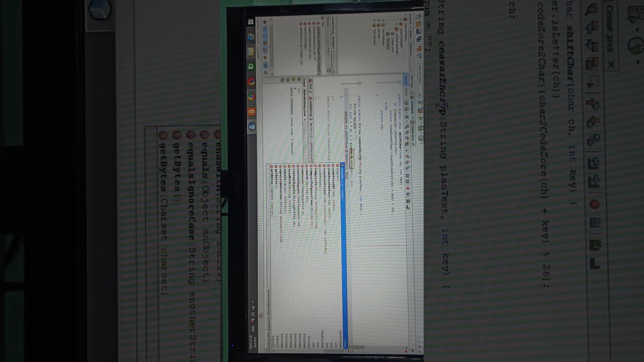Click the New File toolbar icon
This screenshot has height=362, width=644.
point(419,17)
